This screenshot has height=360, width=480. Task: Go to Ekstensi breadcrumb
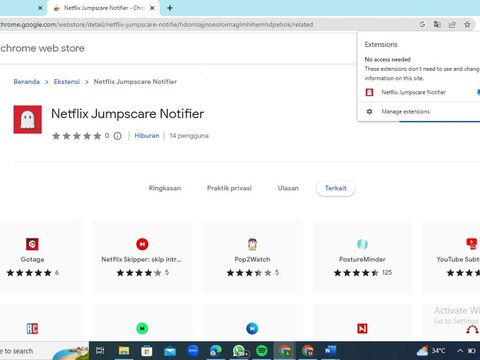(x=67, y=82)
